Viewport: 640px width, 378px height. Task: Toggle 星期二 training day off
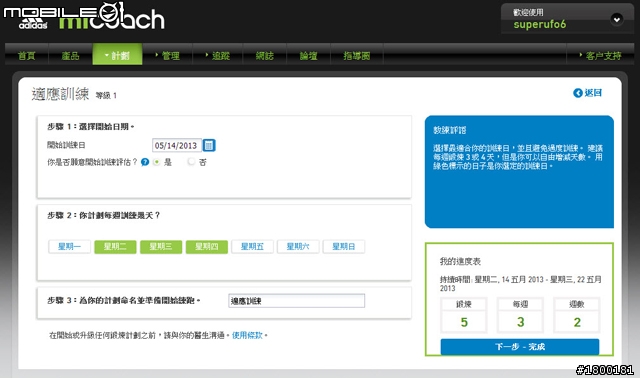[x=115, y=247]
